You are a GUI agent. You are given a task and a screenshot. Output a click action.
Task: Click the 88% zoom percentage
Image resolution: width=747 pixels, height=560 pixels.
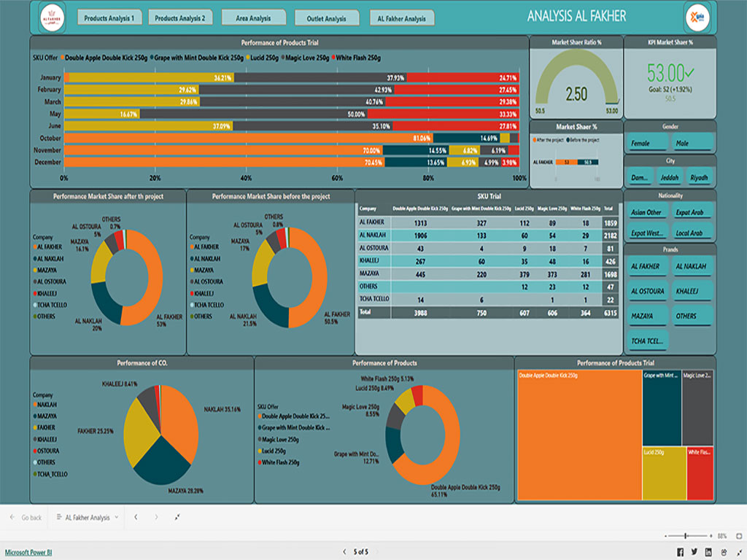click(722, 536)
